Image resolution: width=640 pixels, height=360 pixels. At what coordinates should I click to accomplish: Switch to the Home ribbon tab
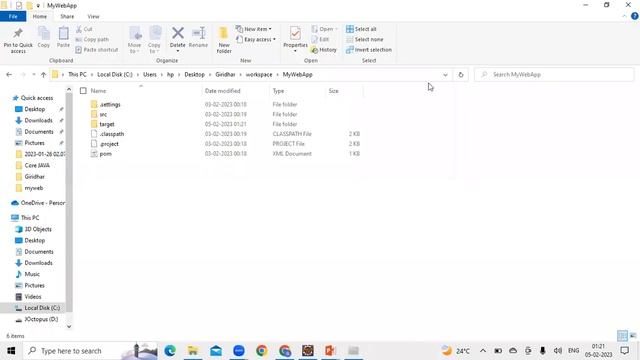tap(40, 16)
